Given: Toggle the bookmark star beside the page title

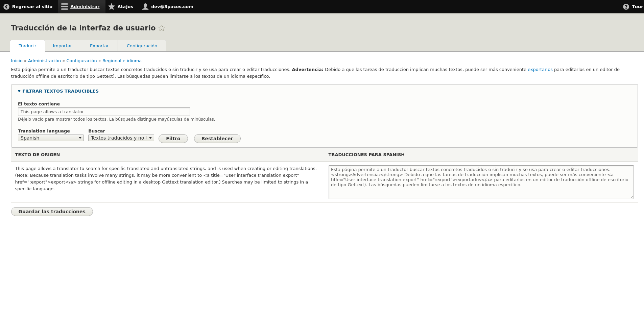Looking at the screenshot, I should coord(162,28).
